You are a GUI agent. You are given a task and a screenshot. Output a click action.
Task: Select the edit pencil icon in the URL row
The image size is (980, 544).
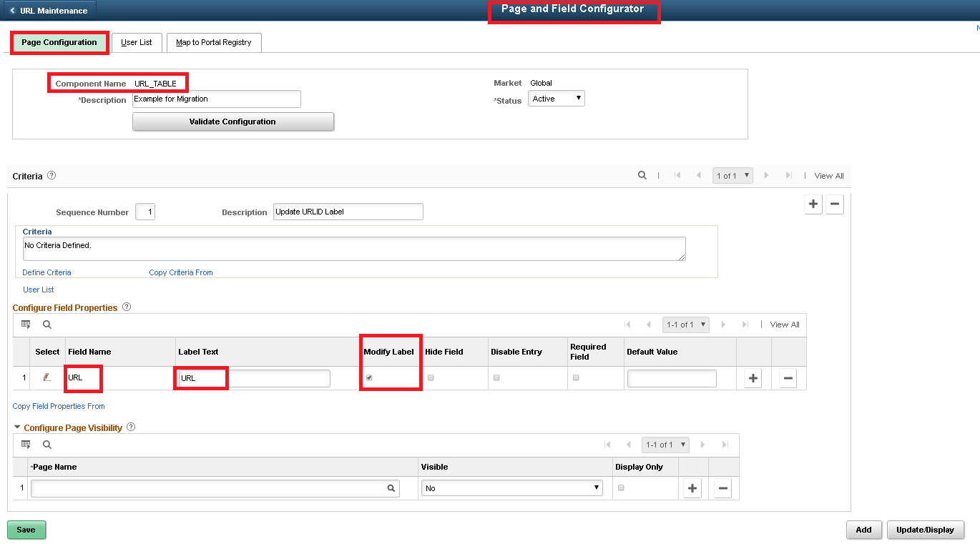(x=48, y=377)
